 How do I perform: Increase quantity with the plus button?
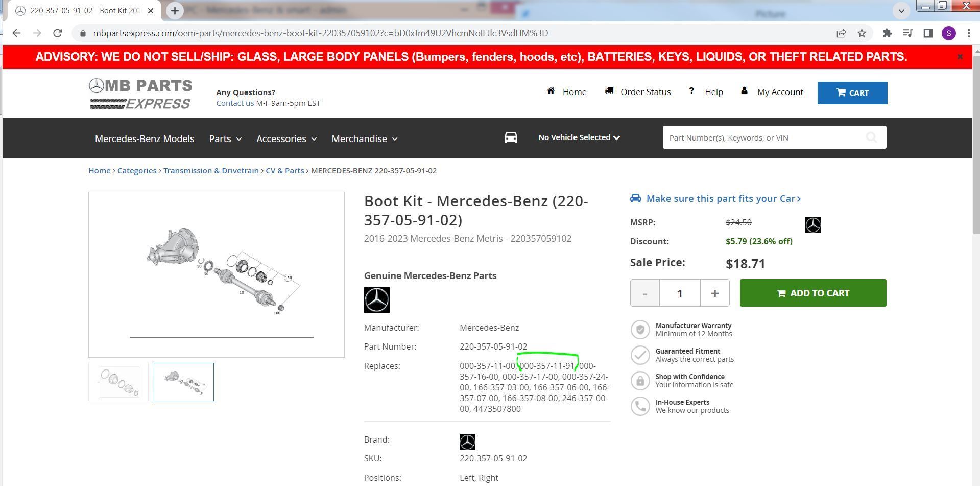pos(714,293)
